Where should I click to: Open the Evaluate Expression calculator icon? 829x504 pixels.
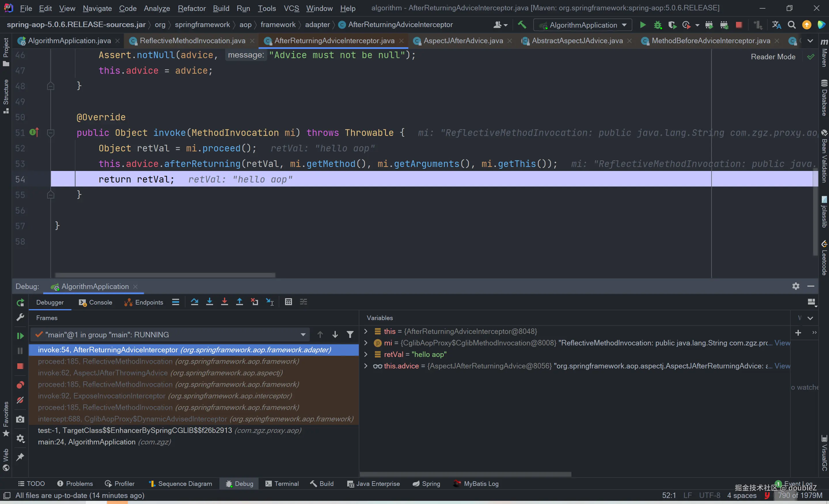tap(288, 302)
